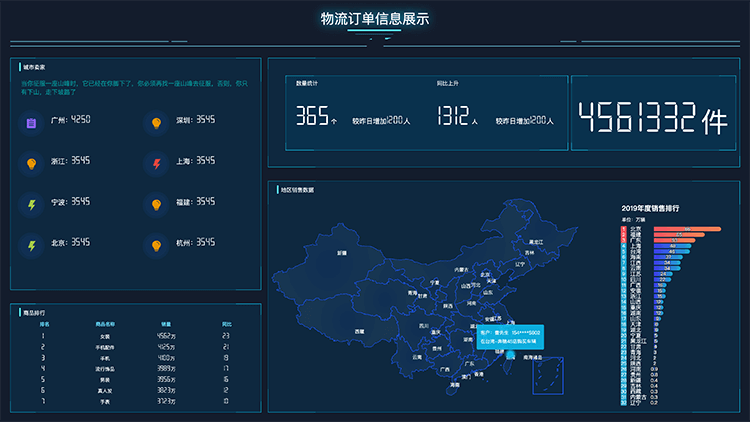Image resolution: width=750 pixels, height=422 pixels.
Task: Click the 2019年度销售排行 chart title
Action: [x=650, y=208]
